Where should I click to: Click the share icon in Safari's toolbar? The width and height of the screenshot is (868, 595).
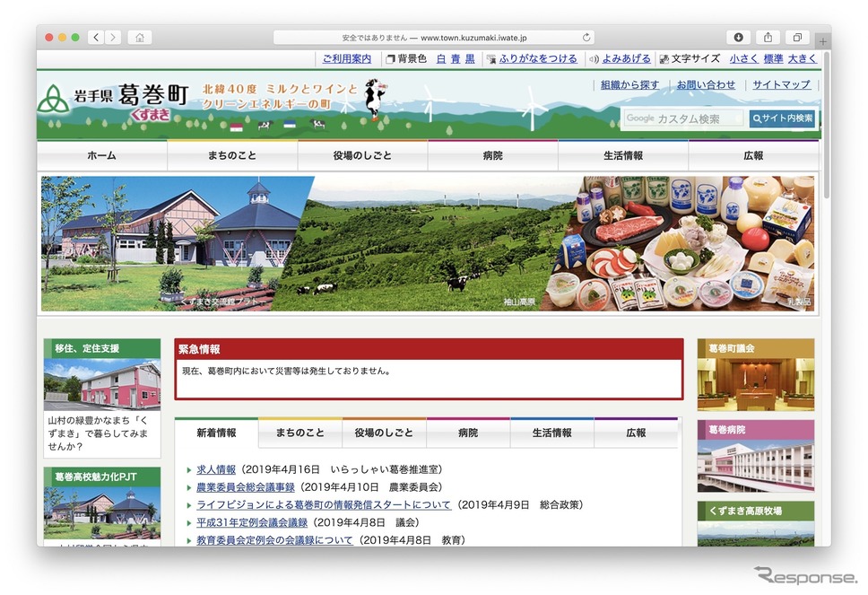point(768,37)
